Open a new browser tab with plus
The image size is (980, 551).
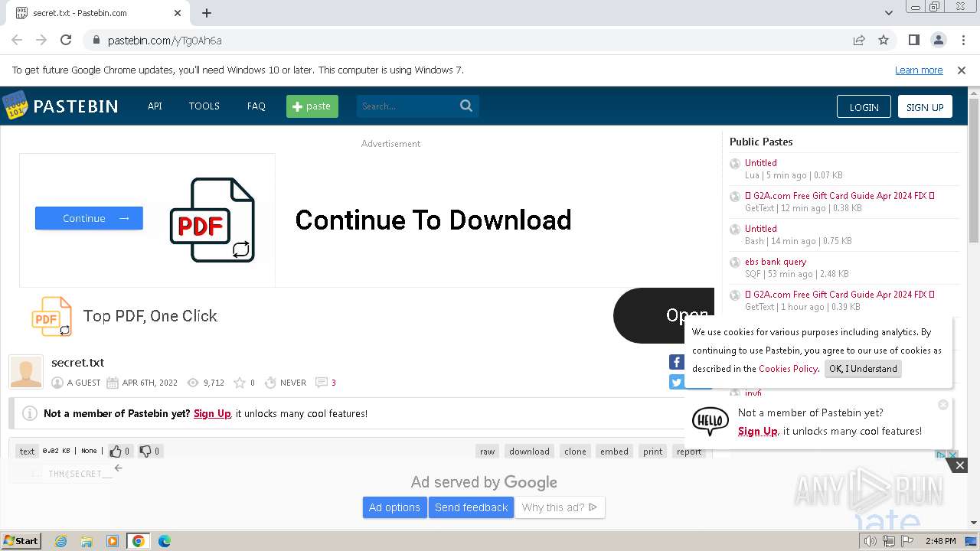[207, 13]
